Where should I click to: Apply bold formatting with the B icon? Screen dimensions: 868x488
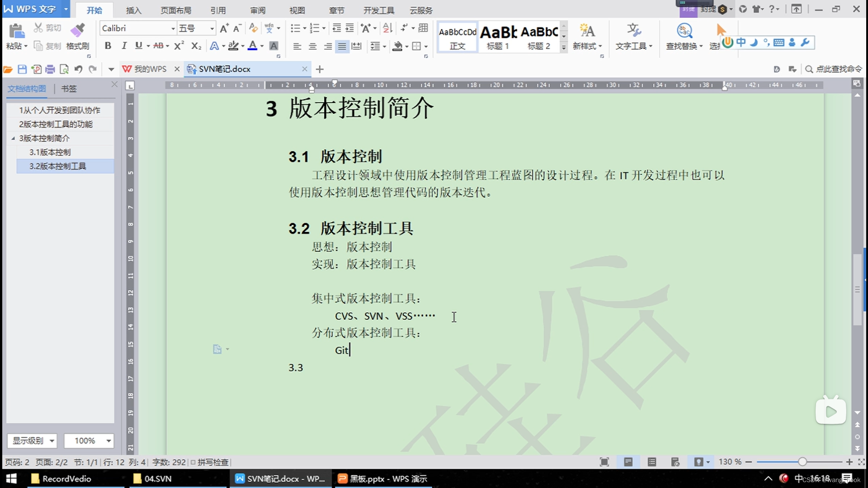[107, 46]
